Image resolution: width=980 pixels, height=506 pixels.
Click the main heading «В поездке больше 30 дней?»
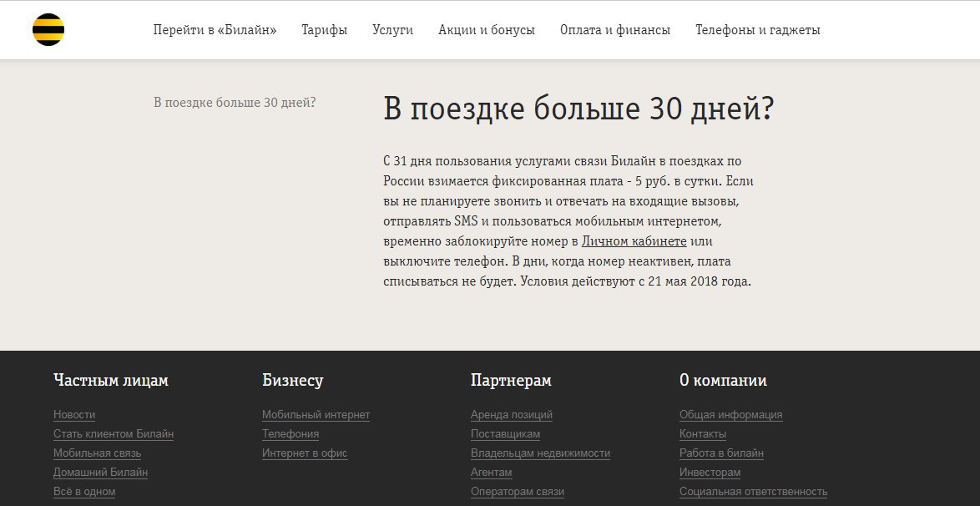point(578,109)
